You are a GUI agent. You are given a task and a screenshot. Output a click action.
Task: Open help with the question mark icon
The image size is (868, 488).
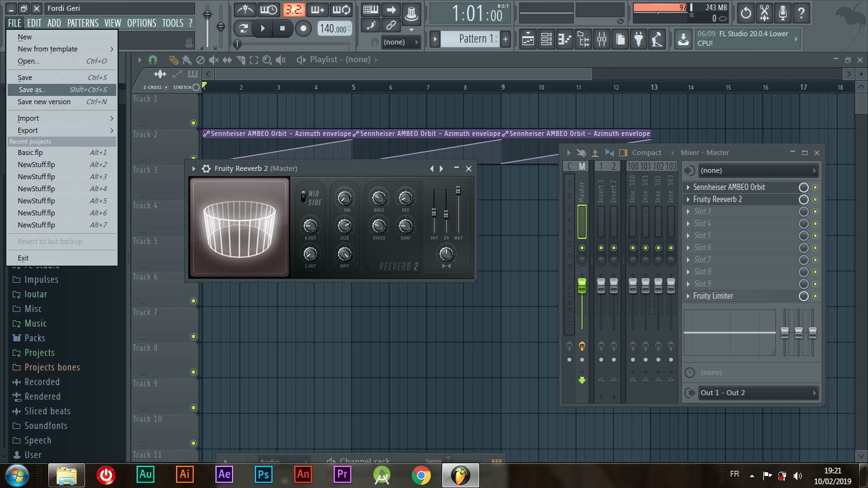click(801, 12)
